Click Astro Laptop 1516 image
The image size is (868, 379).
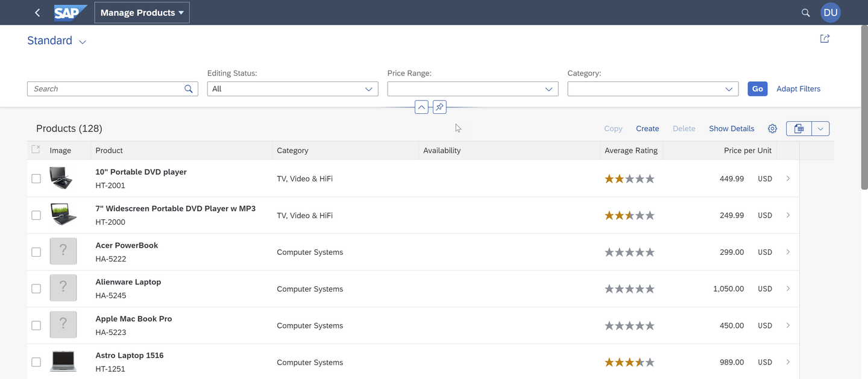tap(63, 362)
